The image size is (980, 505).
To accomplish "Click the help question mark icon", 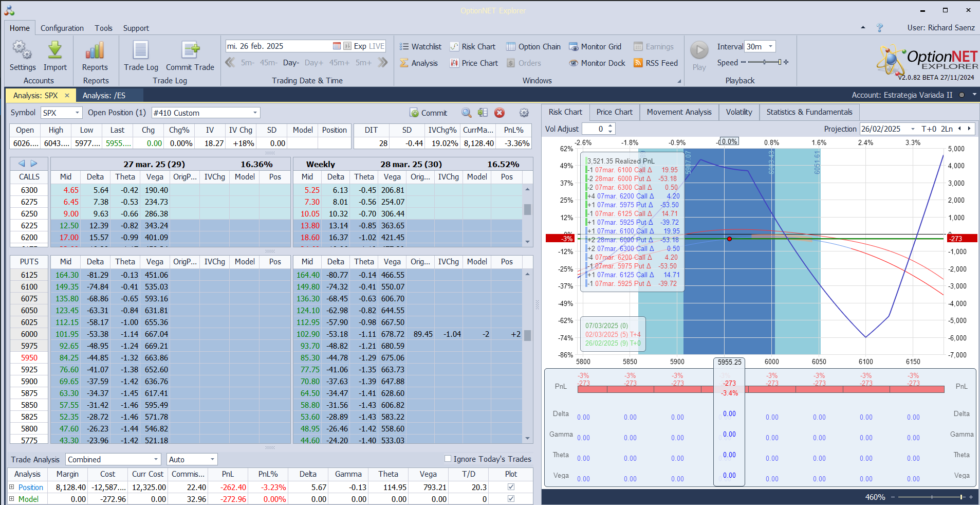I will click(880, 28).
